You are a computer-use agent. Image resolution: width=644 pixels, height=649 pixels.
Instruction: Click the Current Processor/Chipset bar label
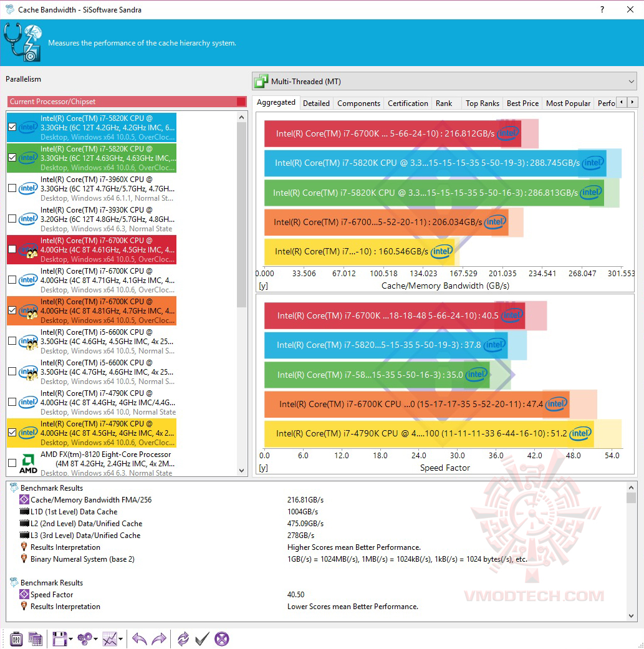[x=52, y=102]
